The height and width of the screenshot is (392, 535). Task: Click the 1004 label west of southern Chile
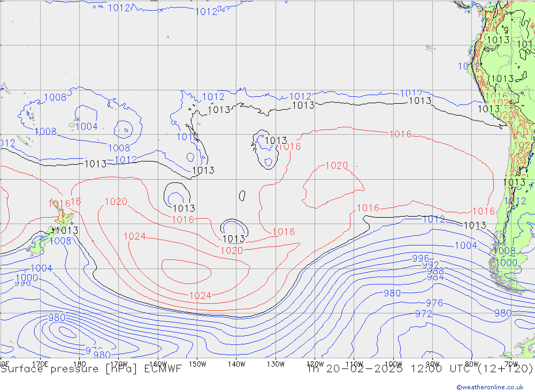tap(466, 245)
